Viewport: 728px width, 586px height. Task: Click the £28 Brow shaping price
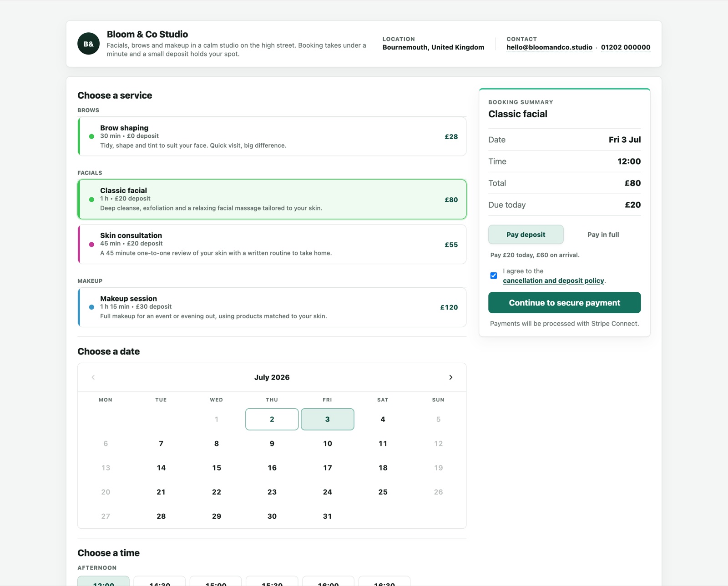pos(451,136)
